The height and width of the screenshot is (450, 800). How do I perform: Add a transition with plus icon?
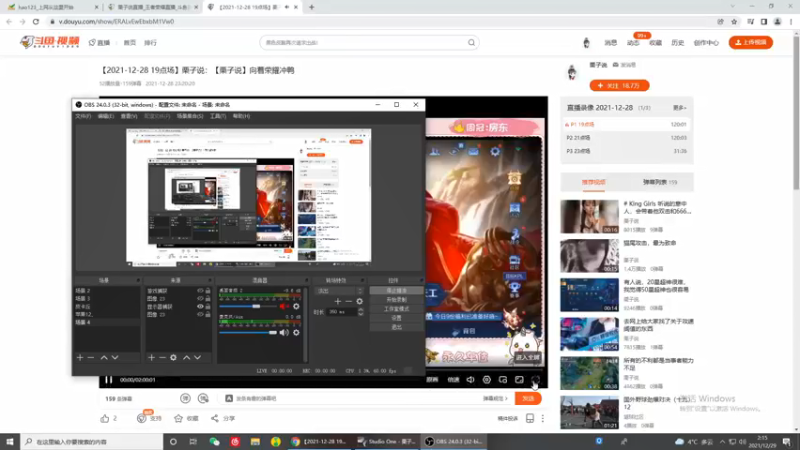(337, 302)
